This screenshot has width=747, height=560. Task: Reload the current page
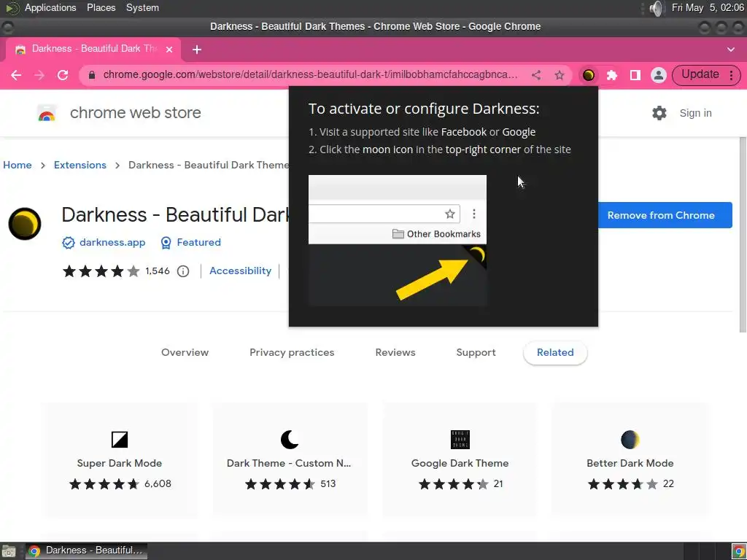[63, 75]
